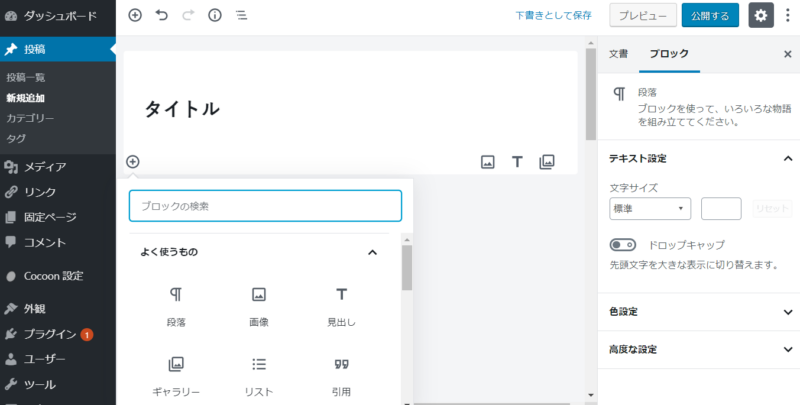This screenshot has width=800, height=405.
Task: Click リセット font size button
Action: click(772, 209)
